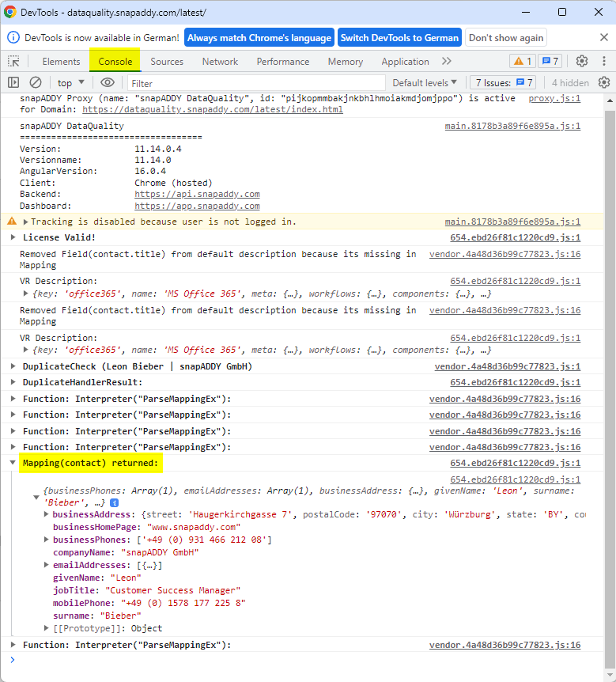The height and width of the screenshot is (682, 616).
Task: Create live expression with the eye icon
Action: [x=108, y=82]
